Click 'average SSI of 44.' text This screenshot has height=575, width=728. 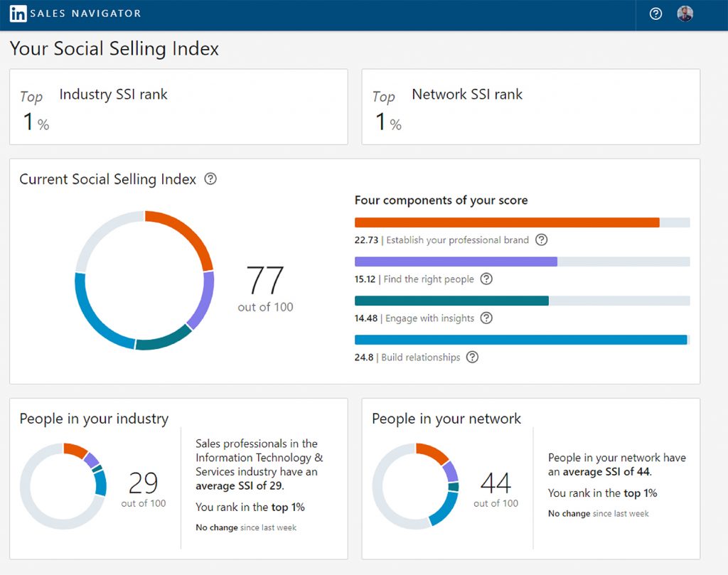(x=607, y=472)
